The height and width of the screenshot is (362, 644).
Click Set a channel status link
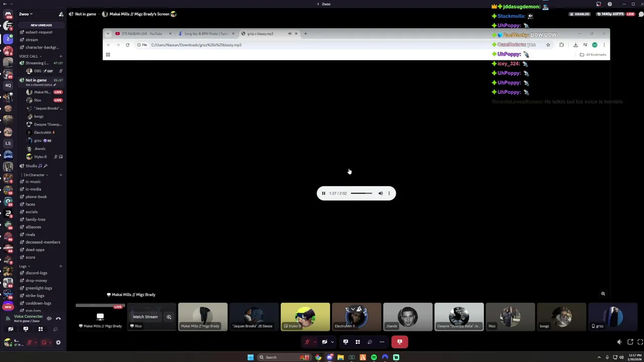point(41,85)
